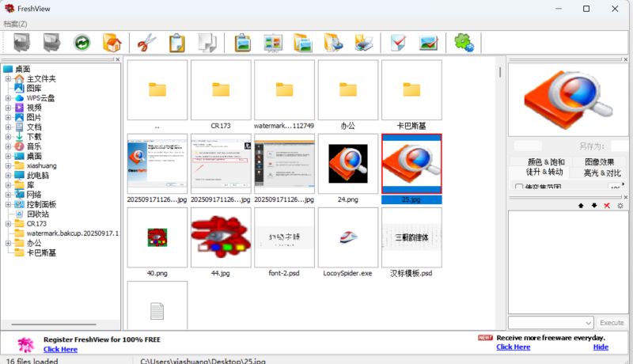Expand the 主文件夹 tree node

[8, 78]
